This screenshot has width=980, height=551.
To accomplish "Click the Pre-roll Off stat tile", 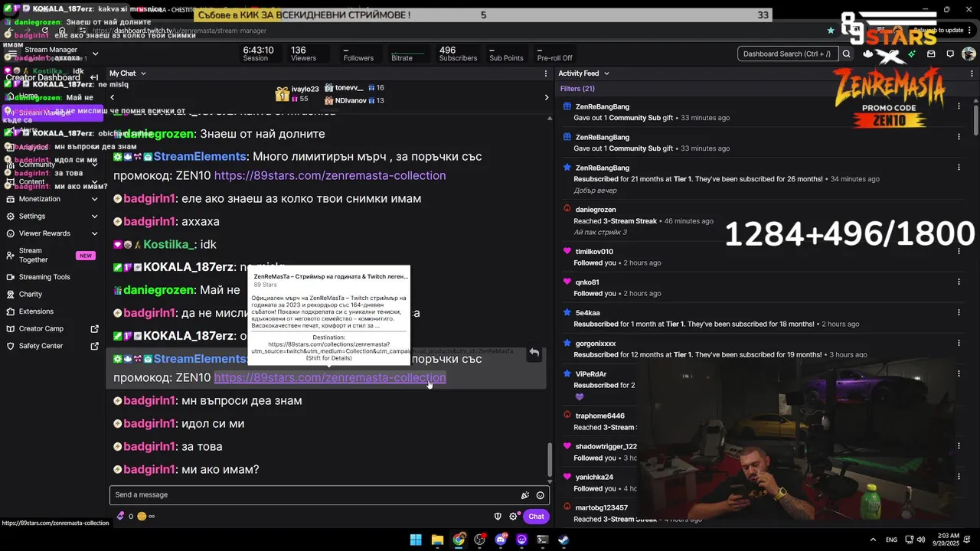I will click(555, 54).
